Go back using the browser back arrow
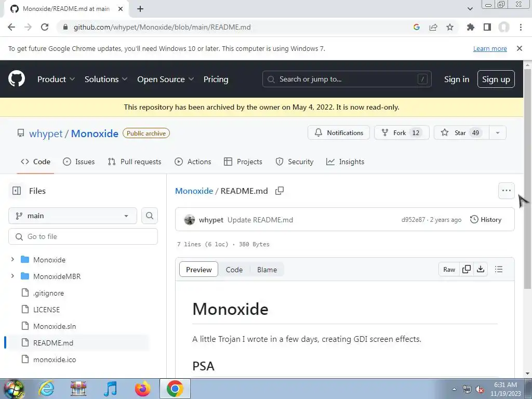Viewport: 532px width, 399px height. 11,27
